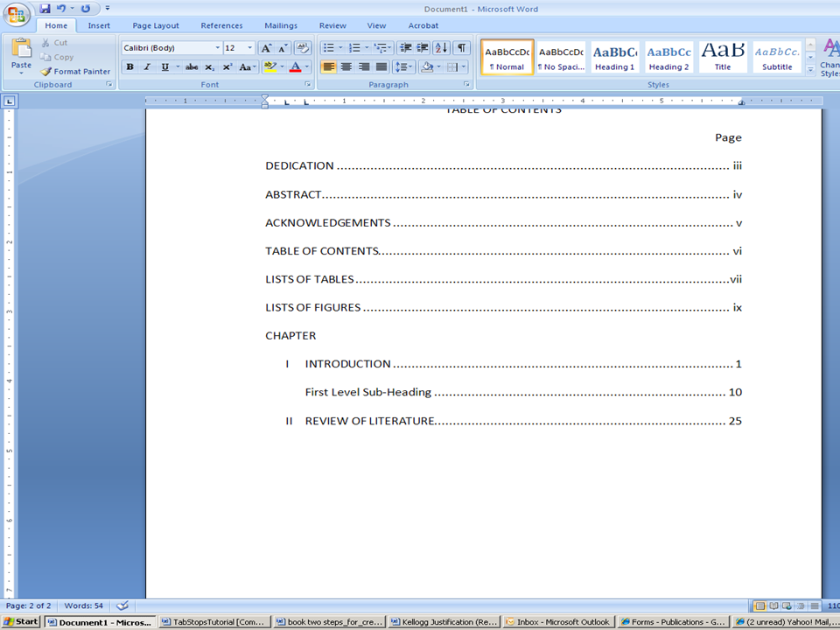The width and height of the screenshot is (840, 630).
Task: Switch to TabStopsTutorial in taskbar
Action: click(x=213, y=622)
